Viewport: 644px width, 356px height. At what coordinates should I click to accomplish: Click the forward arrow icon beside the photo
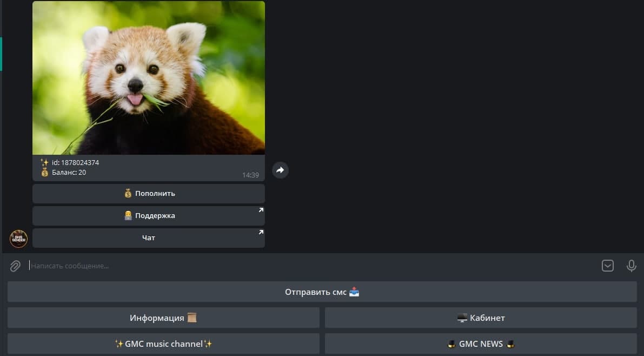pos(280,170)
